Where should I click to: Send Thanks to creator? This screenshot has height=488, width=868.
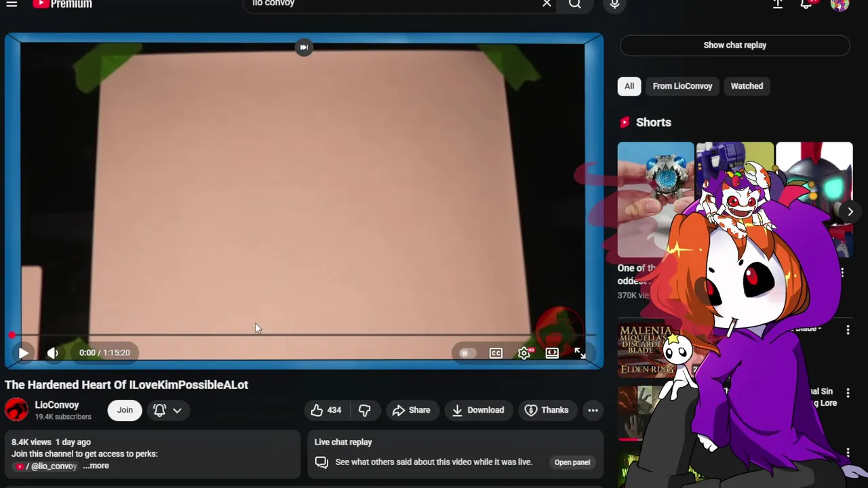(547, 410)
